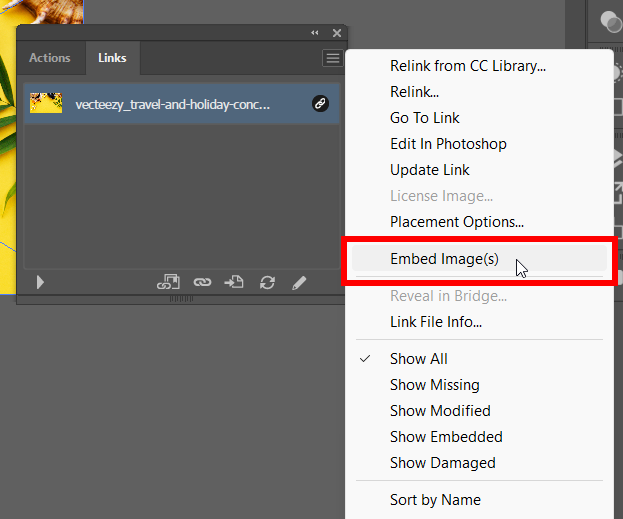Click the chain link status icon

[320, 104]
